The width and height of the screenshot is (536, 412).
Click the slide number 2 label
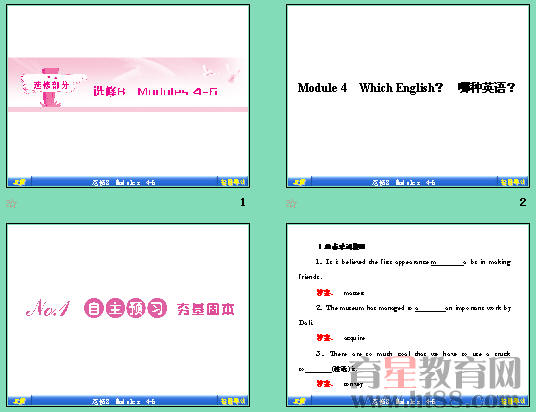click(x=523, y=202)
